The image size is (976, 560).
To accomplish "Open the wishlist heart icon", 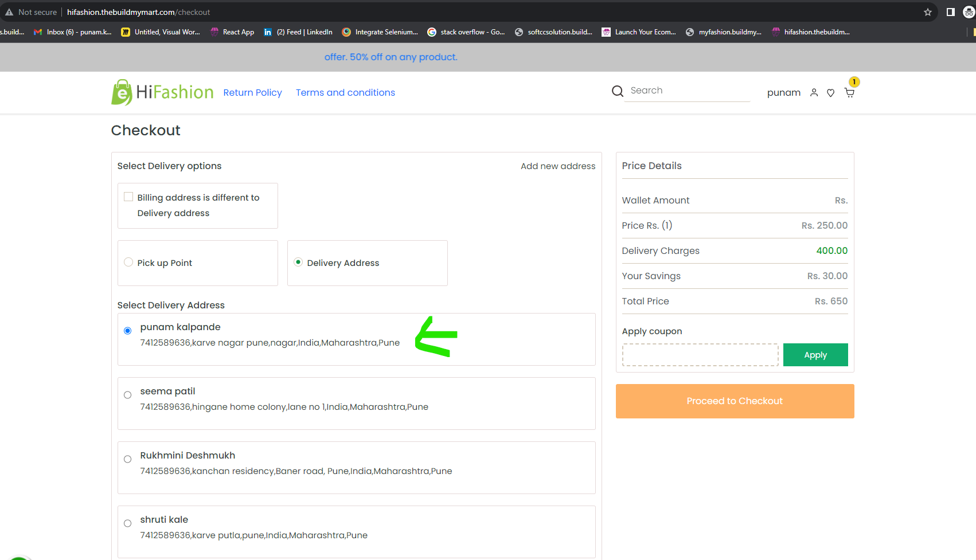I will click(x=830, y=93).
